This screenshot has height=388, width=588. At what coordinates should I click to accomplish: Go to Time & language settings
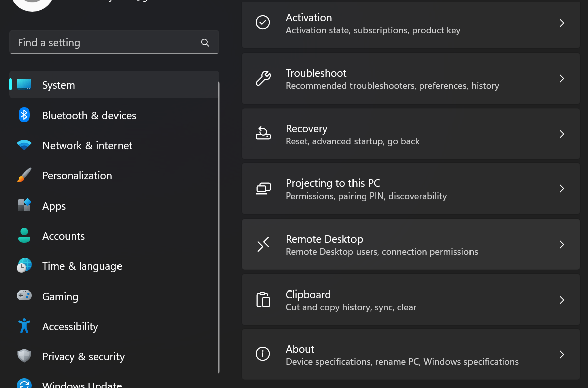tap(82, 266)
